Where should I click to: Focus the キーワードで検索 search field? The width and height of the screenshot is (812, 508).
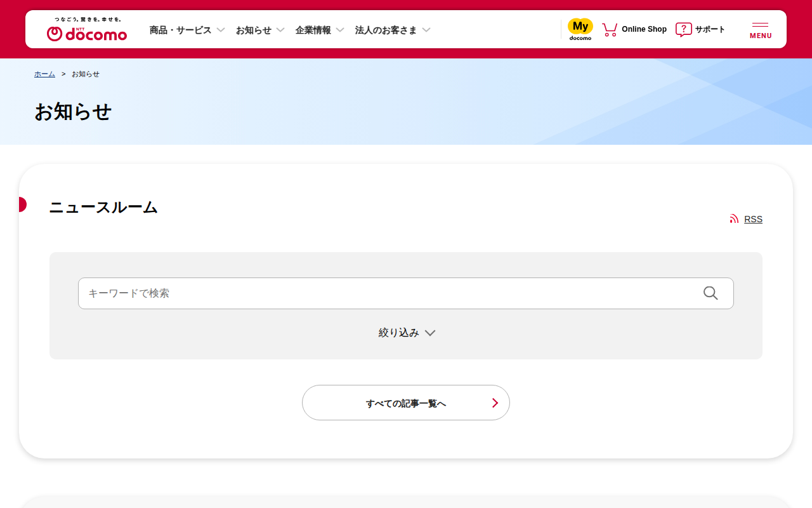coord(406,293)
